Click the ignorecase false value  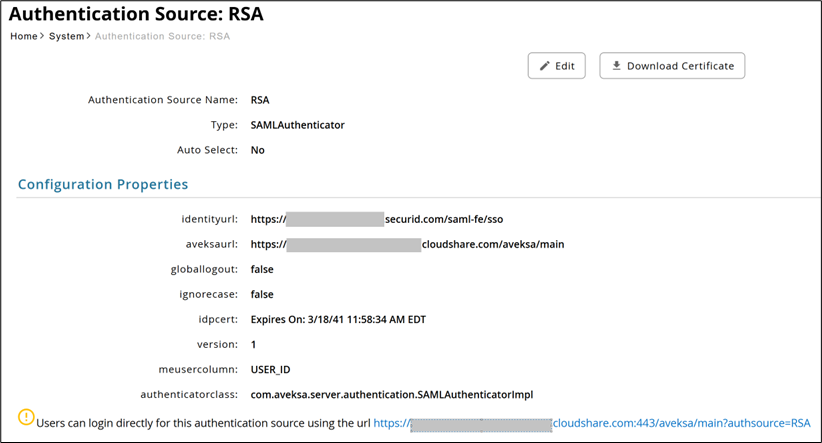[262, 295]
